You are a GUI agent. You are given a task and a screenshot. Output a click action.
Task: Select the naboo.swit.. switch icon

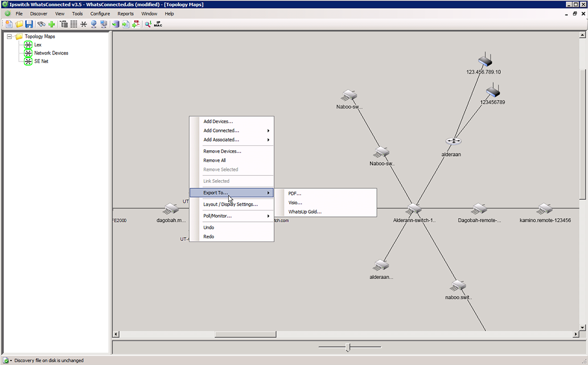[458, 285]
